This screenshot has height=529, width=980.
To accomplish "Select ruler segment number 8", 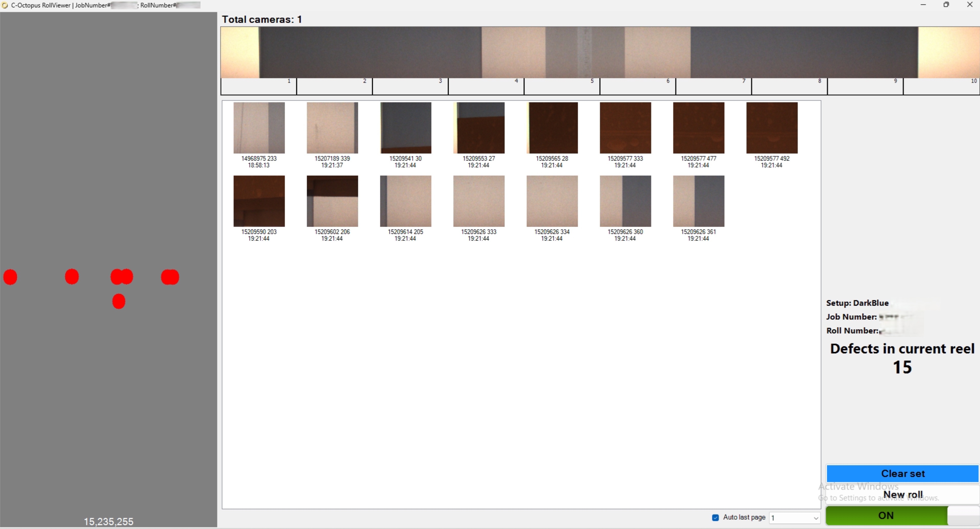I will coord(789,86).
